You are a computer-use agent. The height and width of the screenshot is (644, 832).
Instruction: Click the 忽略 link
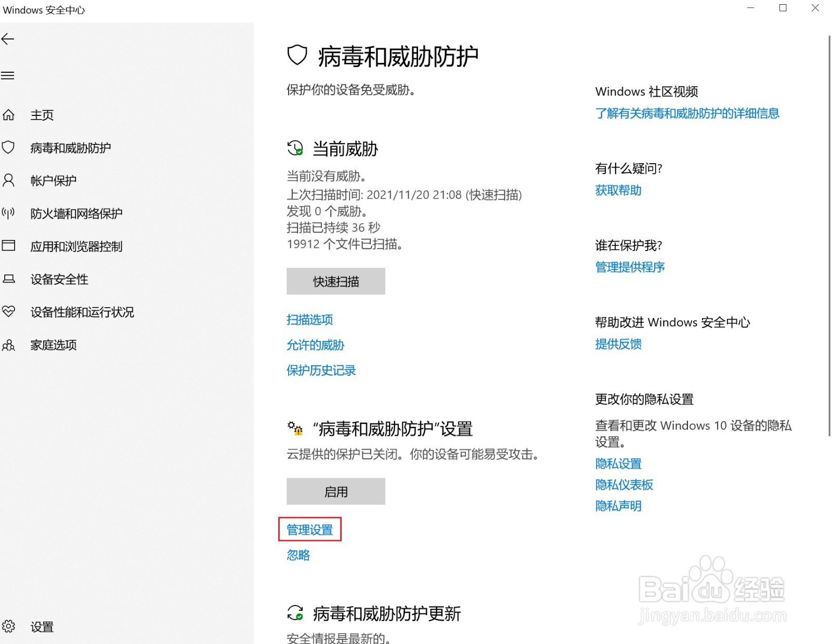298,555
